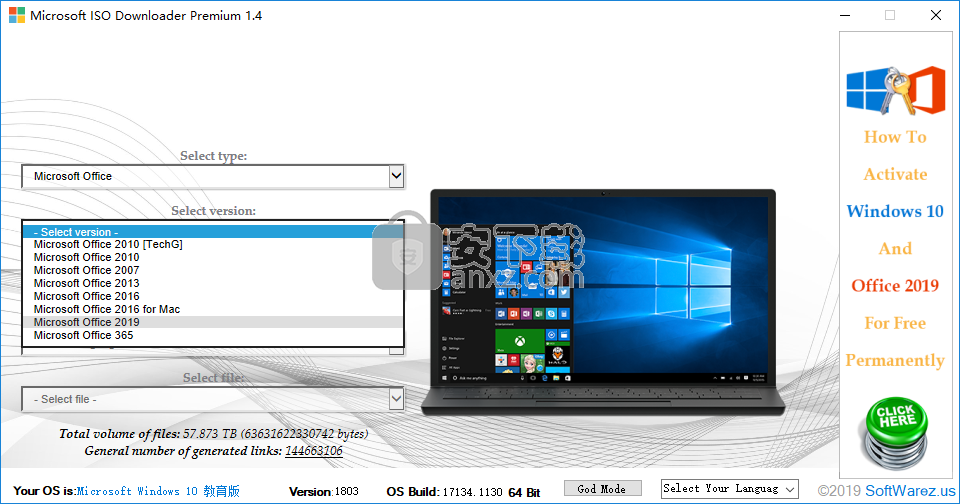Click the OS name 'Microsoft Windows 10' text

click(x=158, y=491)
